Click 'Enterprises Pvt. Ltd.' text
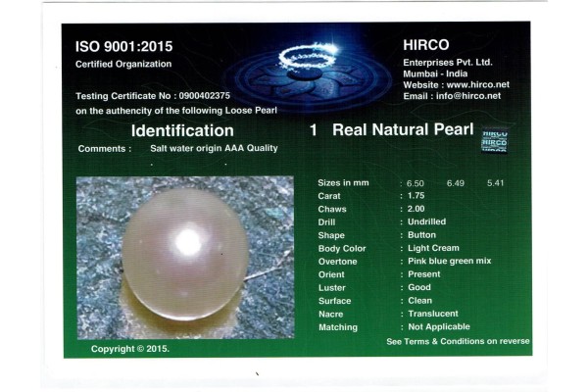Viewport: 588px width, 392px height. [448, 63]
